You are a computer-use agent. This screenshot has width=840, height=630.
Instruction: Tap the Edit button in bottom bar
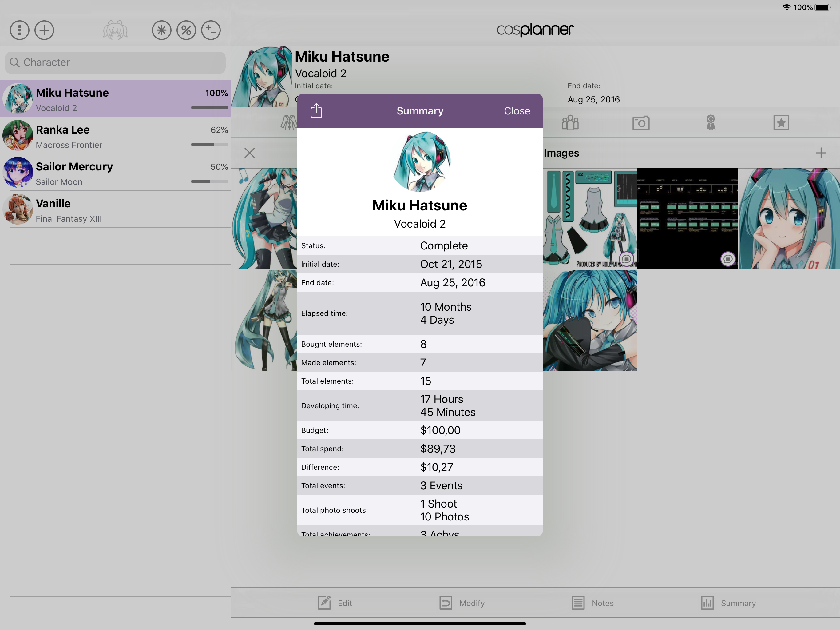[335, 603]
